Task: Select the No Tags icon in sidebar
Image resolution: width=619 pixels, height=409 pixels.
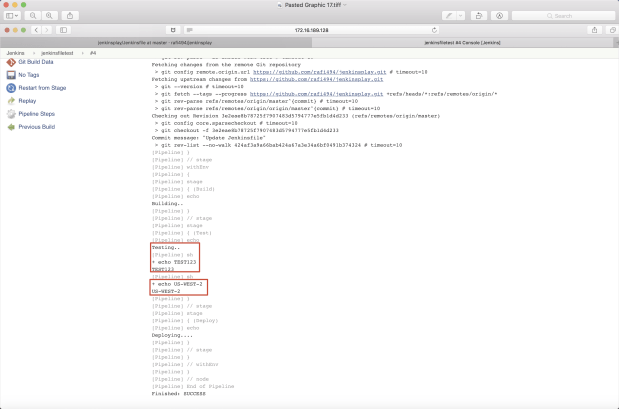Action: pyautogui.click(x=11, y=75)
